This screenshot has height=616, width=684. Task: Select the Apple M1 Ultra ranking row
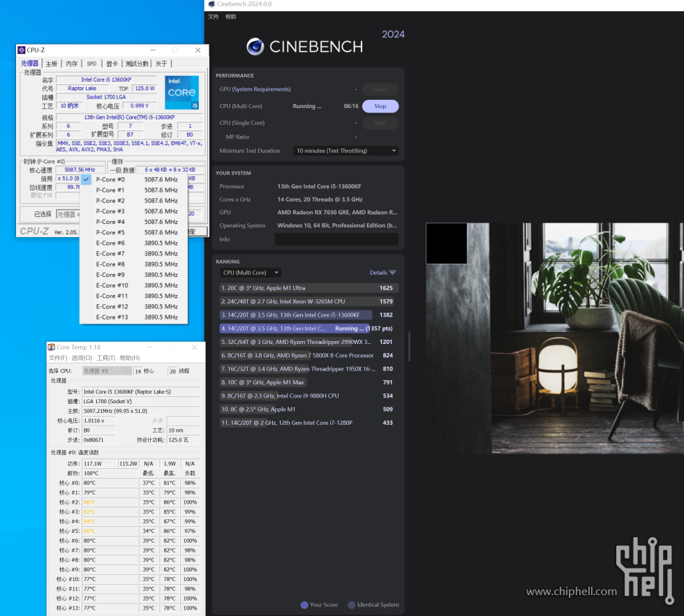308,287
